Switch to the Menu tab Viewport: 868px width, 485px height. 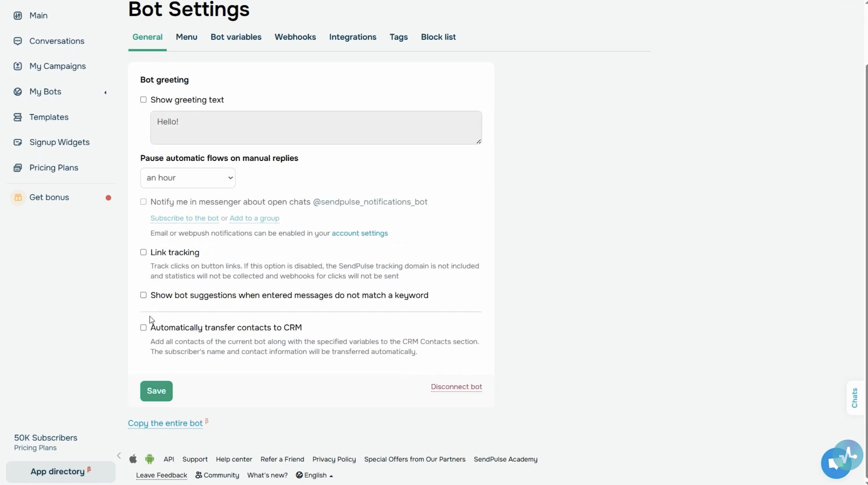click(x=187, y=37)
